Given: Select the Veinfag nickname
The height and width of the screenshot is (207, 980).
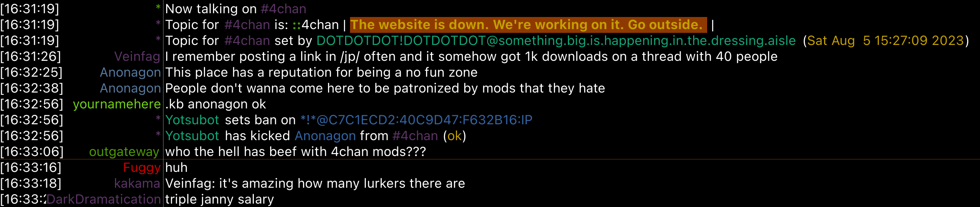Looking at the screenshot, I should point(137,57).
